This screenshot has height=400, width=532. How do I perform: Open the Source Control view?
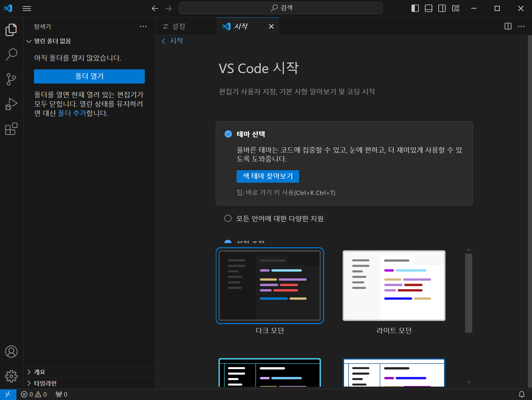tap(11, 79)
